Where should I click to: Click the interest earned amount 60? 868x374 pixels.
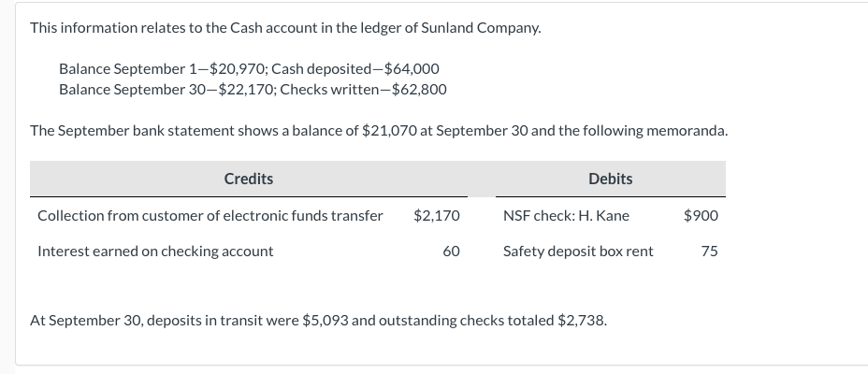point(451,252)
